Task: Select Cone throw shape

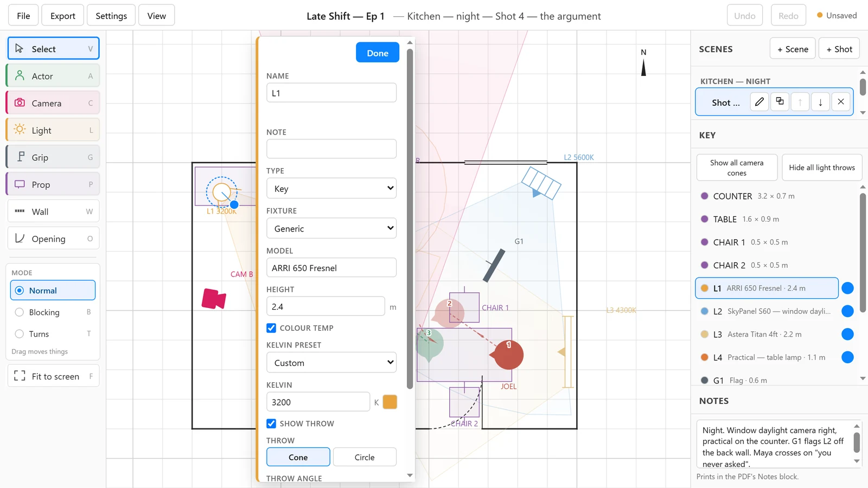Action: click(298, 457)
